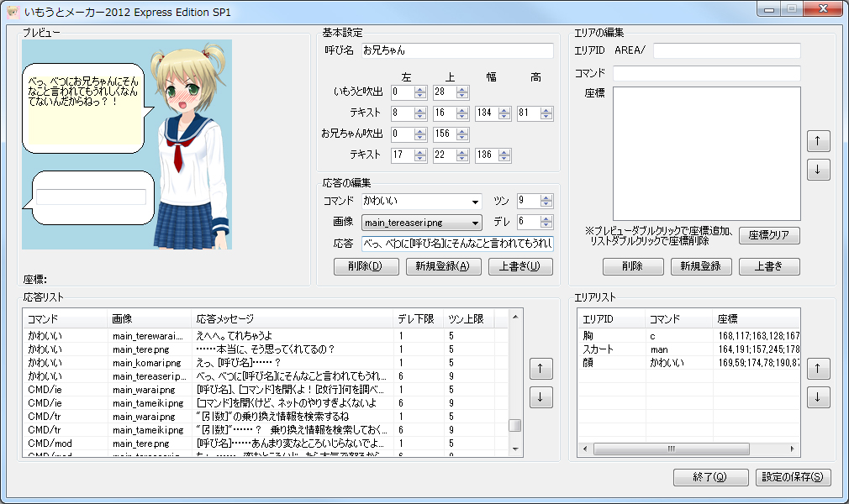
Task: Move an area entry up in エリアリスト
Action: [817, 368]
